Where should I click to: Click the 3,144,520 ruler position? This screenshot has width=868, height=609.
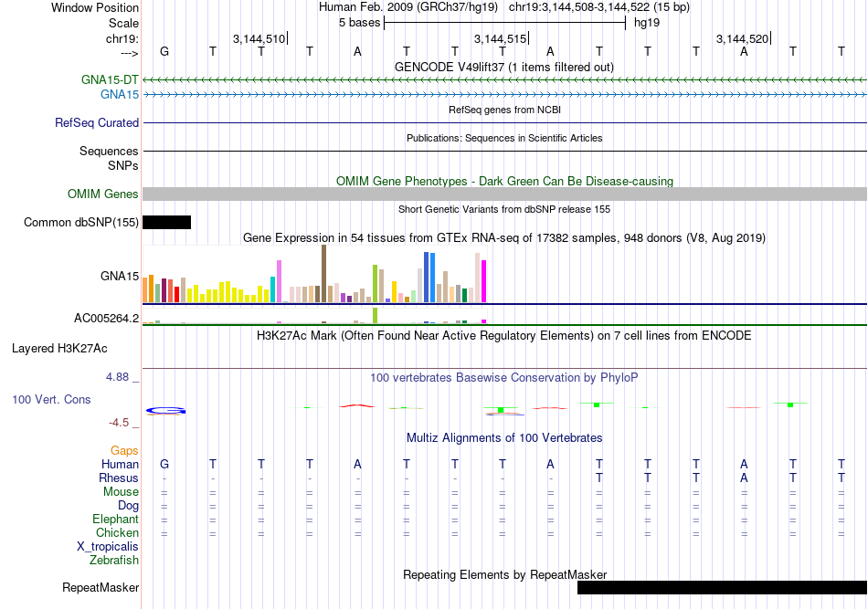click(x=742, y=38)
